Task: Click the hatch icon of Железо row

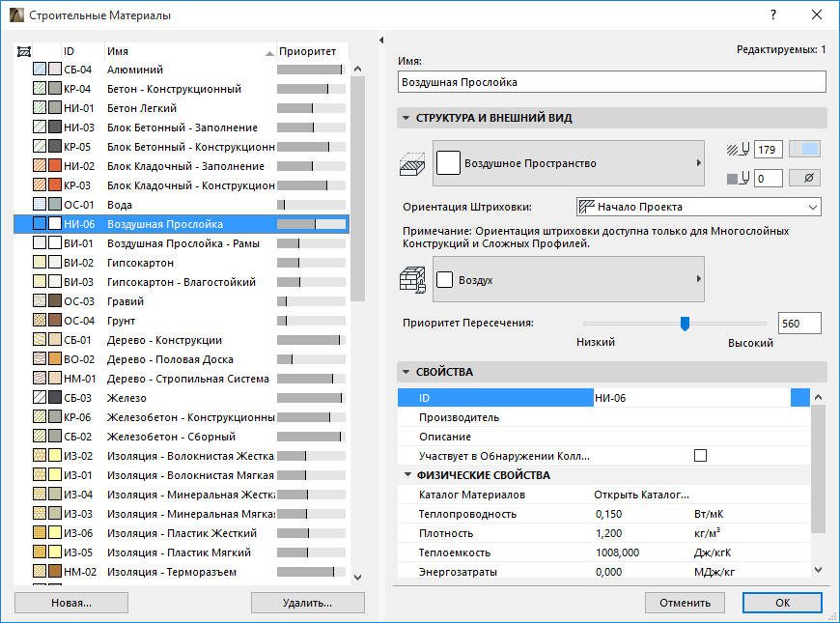Action: tap(40, 397)
